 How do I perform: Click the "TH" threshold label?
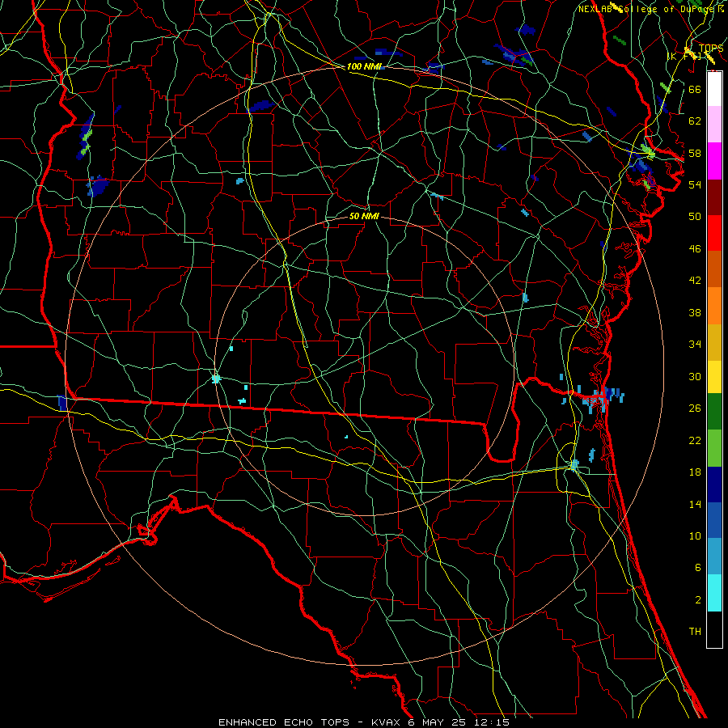tap(695, 632)
